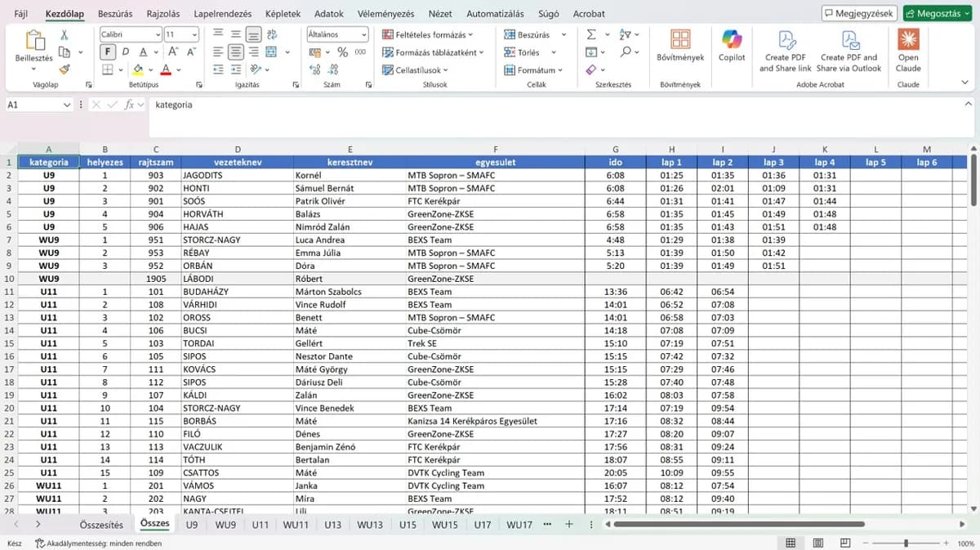Viewport: 980px width, 550px height.
Task: Increase indent in alignment group
Action: [x=236, y=70]
